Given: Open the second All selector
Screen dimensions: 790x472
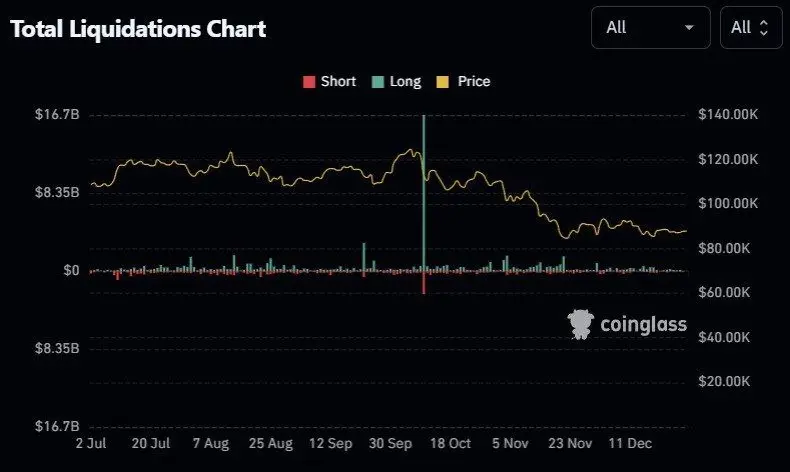Looking at the screenshot, I should [750, 28].
